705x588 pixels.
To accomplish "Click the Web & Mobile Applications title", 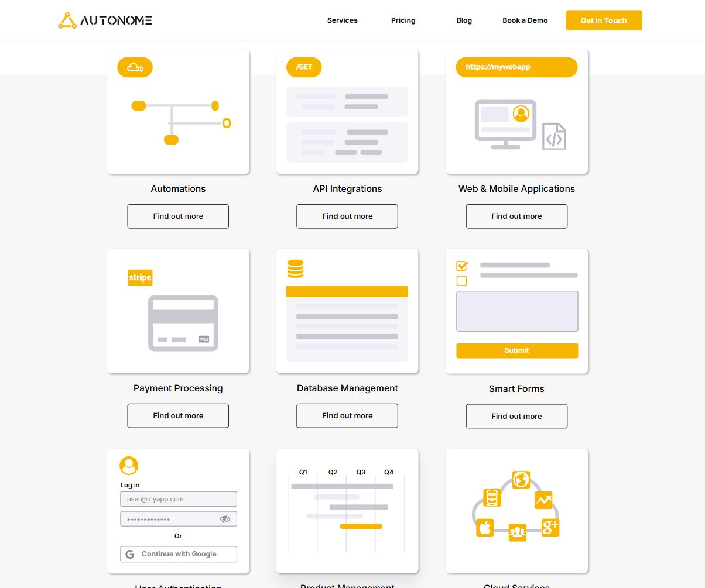I will tap(516, 189).
